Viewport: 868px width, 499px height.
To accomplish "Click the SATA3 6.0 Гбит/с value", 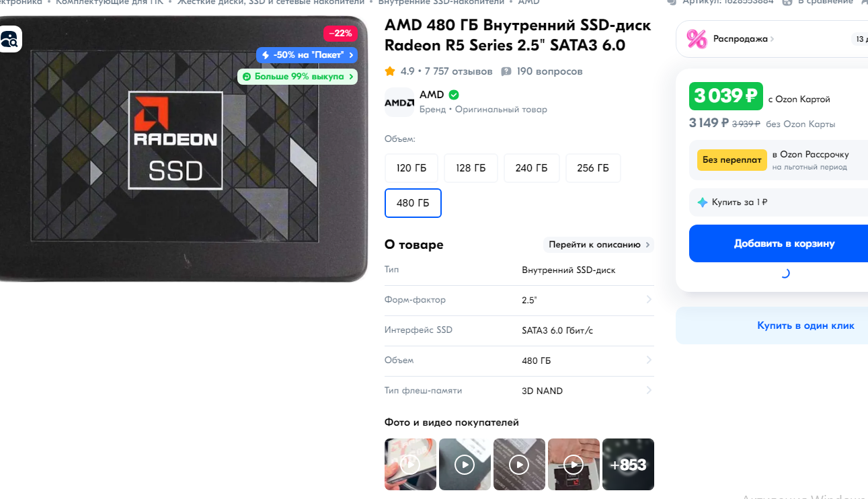I will click(557, 330).
